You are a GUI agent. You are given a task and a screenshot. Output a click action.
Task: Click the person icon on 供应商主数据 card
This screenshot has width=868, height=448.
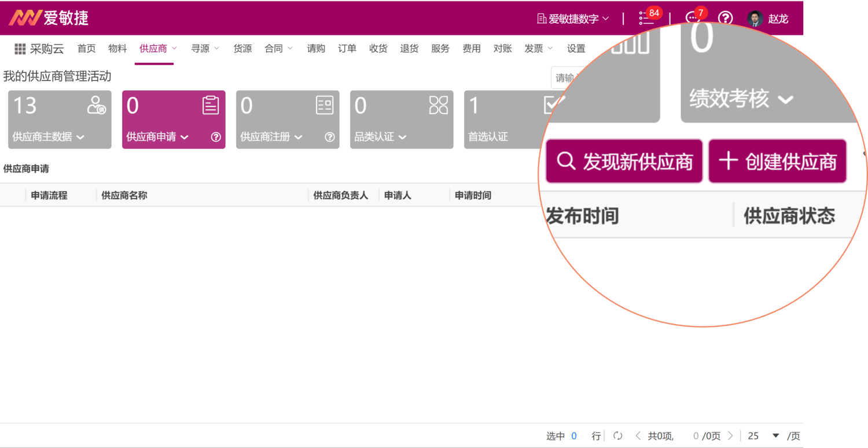pyautogui.click(x=96, y=105)
